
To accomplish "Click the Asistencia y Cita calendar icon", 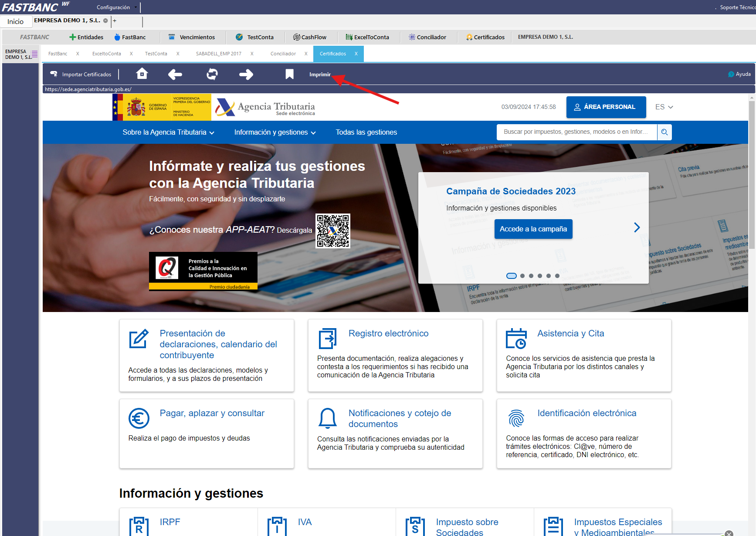I will point(516,339).
